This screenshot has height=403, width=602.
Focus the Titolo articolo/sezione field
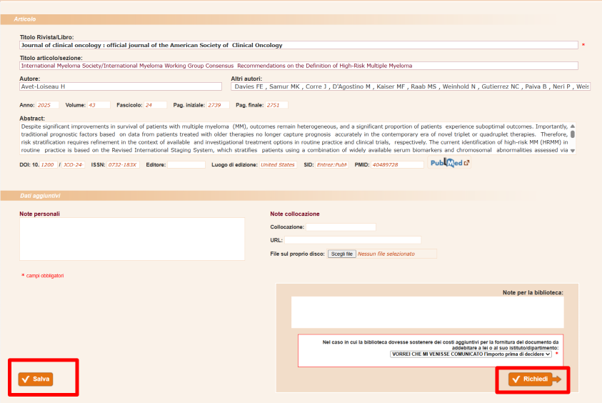299,66
